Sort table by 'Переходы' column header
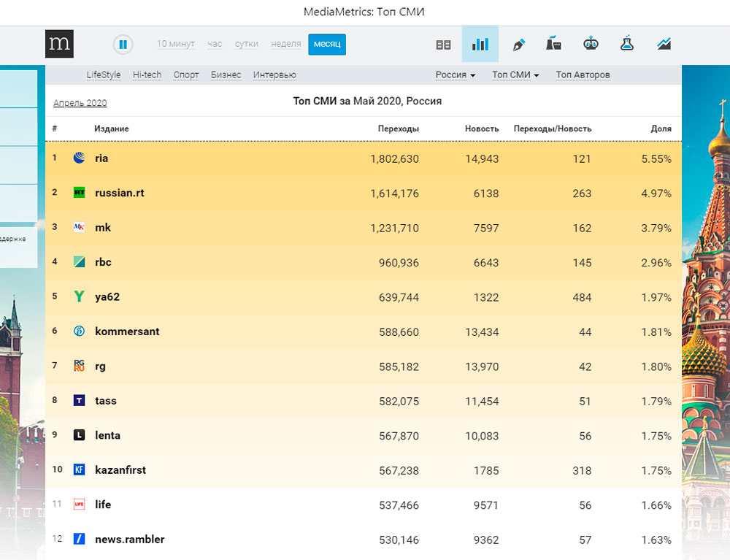Viewport: 730px width, 560px height. [398, 129]
